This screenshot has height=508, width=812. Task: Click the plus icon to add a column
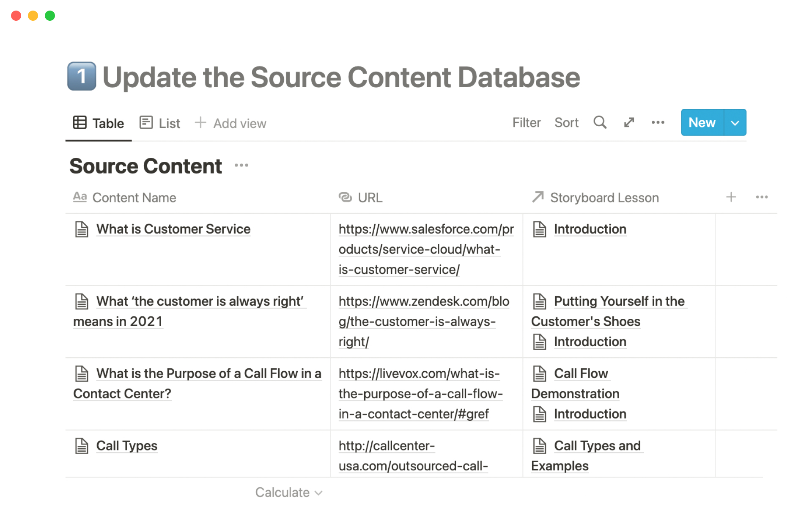click(x=731, y=197)
